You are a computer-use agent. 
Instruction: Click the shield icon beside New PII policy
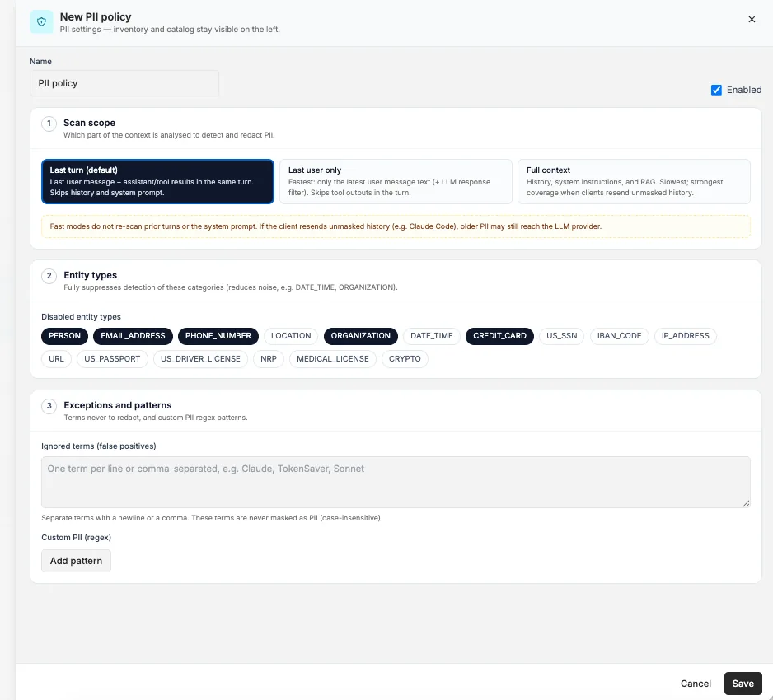pyautogui.click(x=41, y=21)
